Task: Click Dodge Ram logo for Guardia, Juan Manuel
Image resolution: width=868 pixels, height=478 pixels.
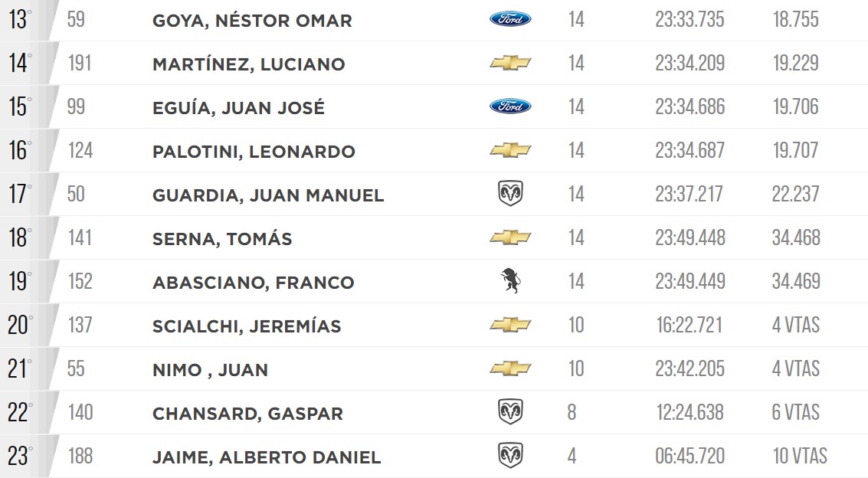Action: coord(510,194)
